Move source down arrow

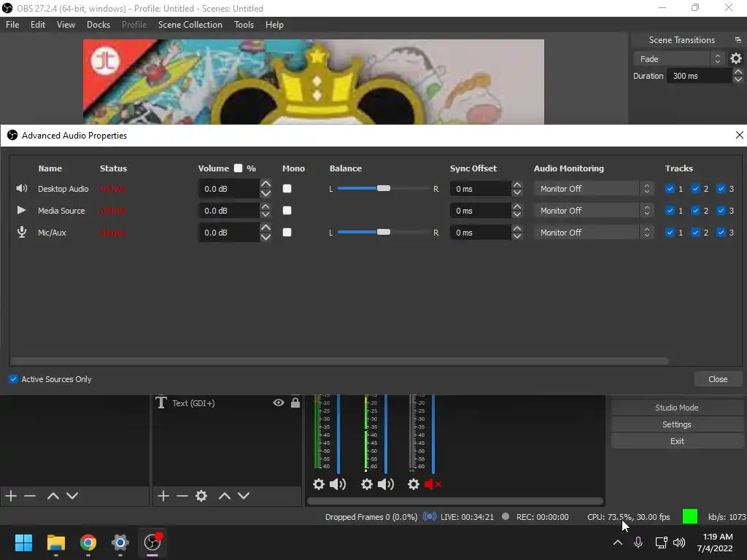(x=244, y=496)
